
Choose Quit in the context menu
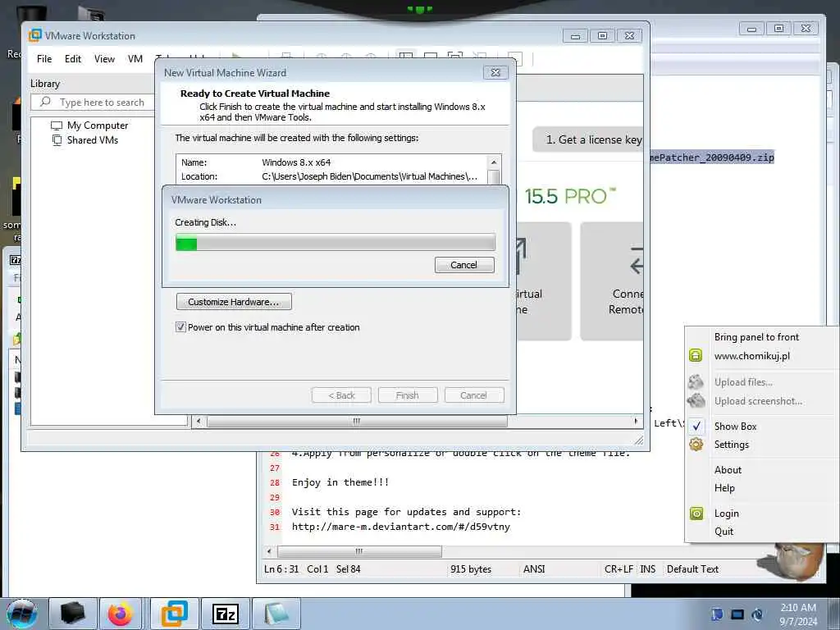tap(724, 531)
